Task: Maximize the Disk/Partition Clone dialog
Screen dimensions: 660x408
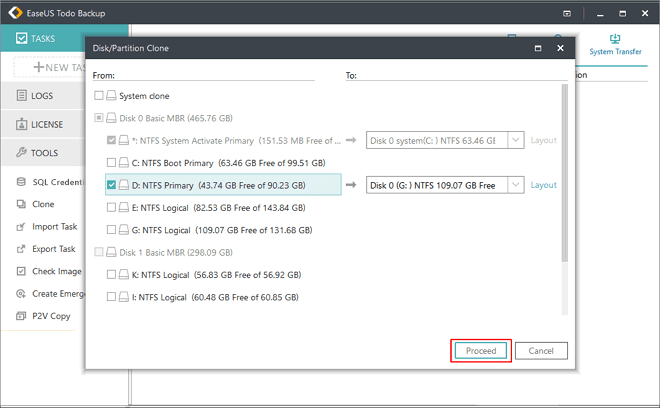Action: pos(538,48)
